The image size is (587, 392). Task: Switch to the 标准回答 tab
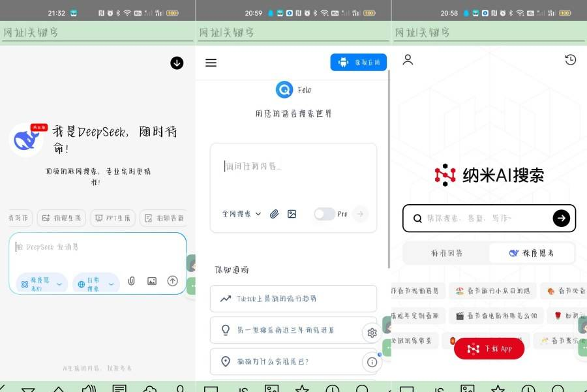click(x=446, y=253)
